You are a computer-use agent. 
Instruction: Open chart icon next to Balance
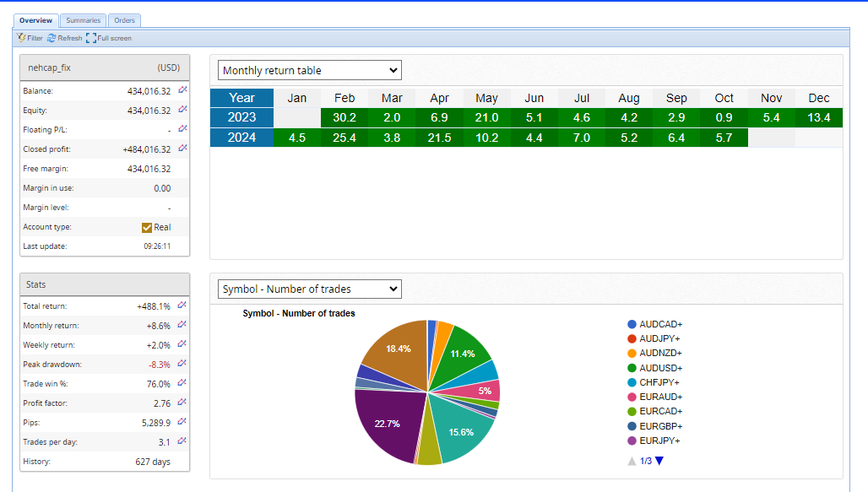pos(182,90)
